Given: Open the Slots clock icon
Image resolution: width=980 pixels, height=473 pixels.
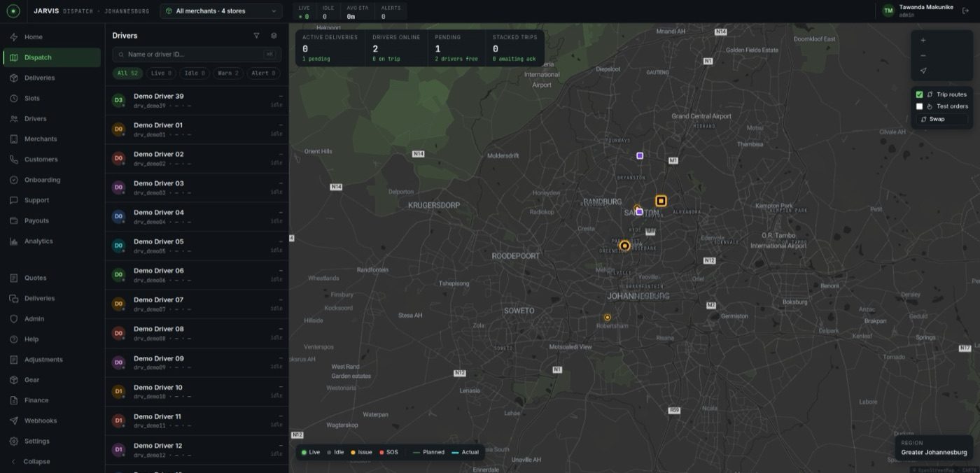Looking at the screenshot, I should pyautogui.click(x=13, y=99).
